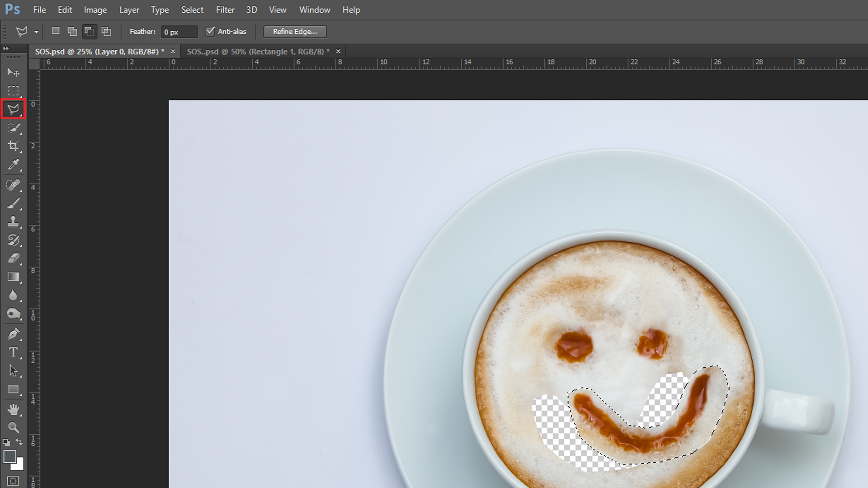Click the Photoshop Ps logo
Screen dimensions: 868x488
pyautogui.click(x=13, y=9)
